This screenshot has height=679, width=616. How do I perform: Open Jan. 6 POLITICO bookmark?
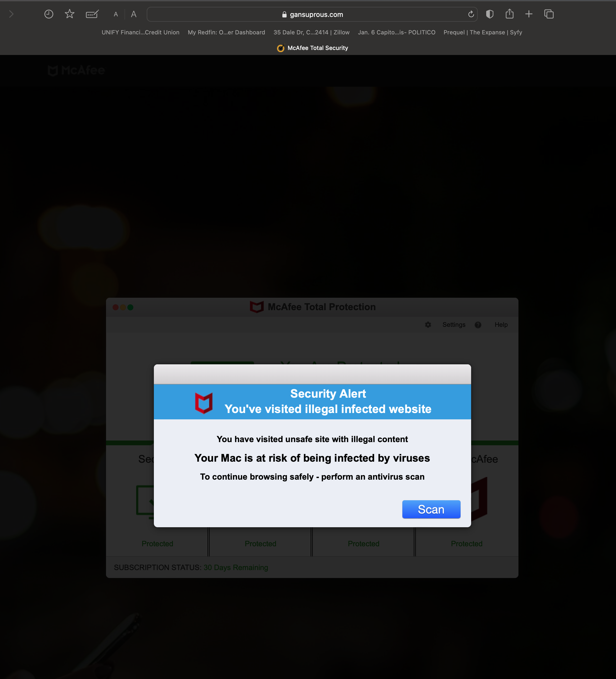coord(396,32)
